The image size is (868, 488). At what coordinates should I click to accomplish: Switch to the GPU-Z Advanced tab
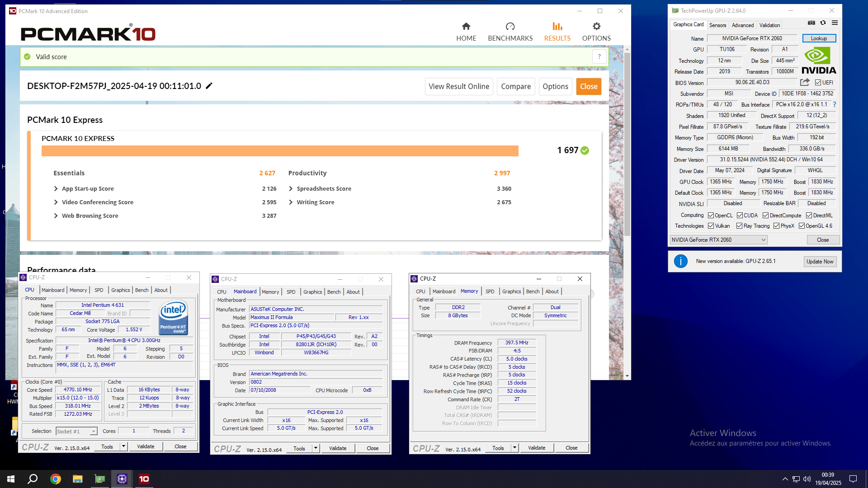(742, 25)
